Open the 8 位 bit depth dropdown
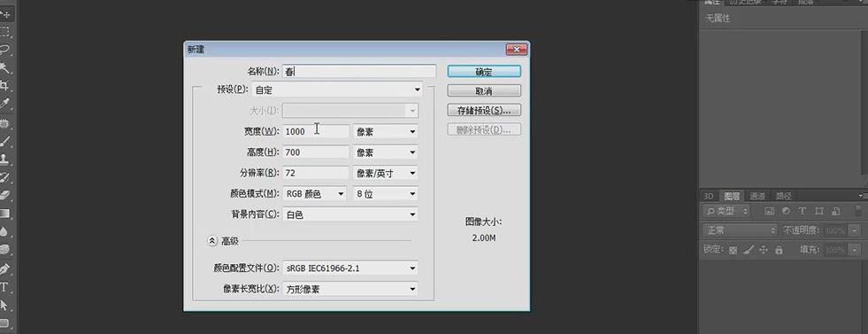The height and width of the screenshot is (334, 868). click(x=385, y=194)
